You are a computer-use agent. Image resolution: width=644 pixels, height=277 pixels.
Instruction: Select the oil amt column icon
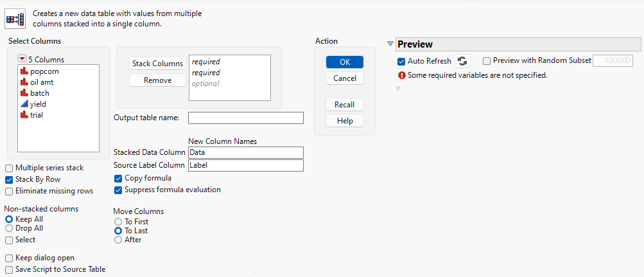click(x=24, y=82)
